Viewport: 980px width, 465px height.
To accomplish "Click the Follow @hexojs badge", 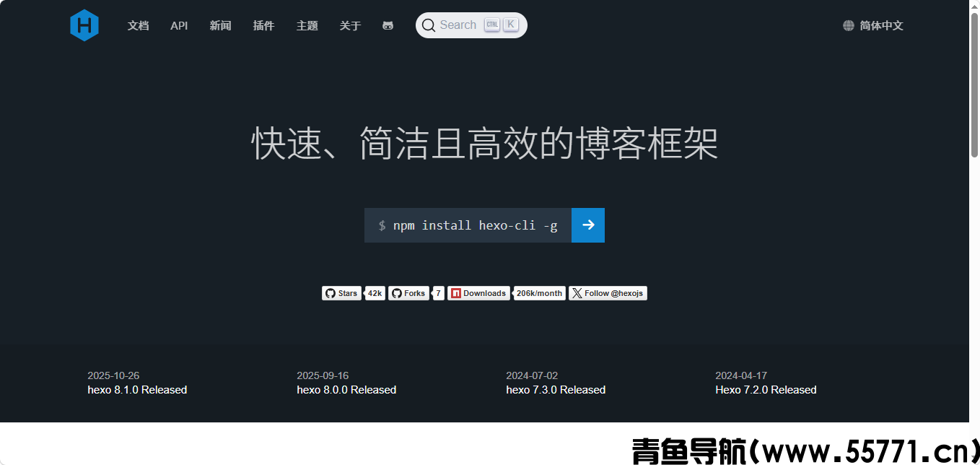I will (x=608, y=293).
